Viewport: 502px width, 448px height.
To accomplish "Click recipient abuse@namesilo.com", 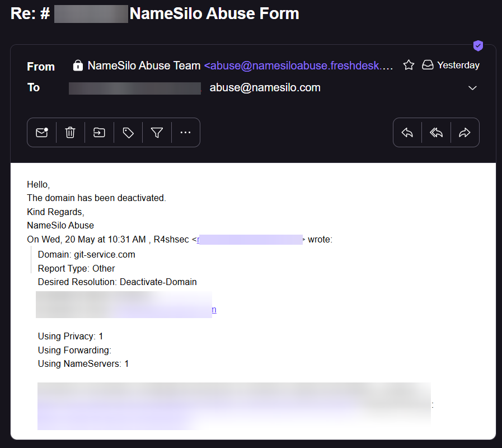I will tap(265, 87).
